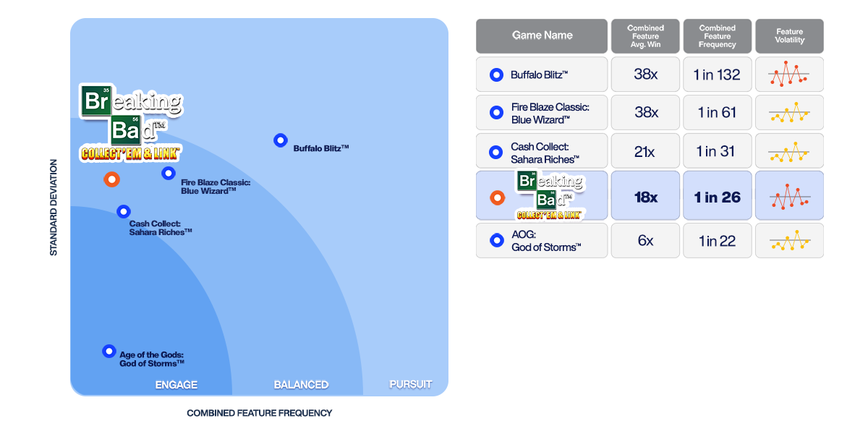Click Breaking Bad volatility sparkline icon
Viewport: 868px width, 434px height.
(789, 196)
